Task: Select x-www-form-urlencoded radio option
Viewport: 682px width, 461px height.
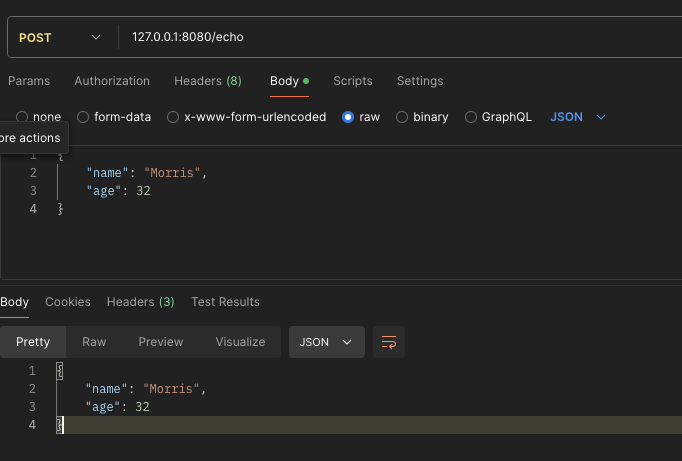Action: pyautogui.click(x=173, y=117)
